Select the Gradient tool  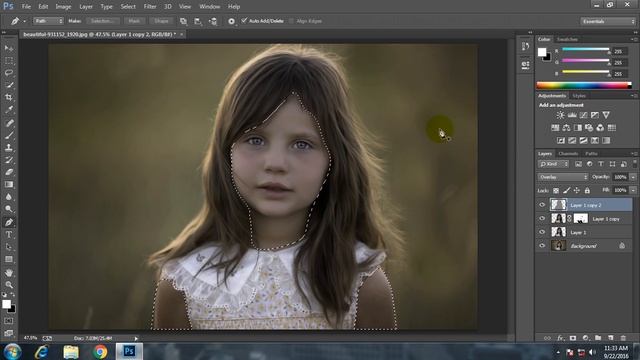(9, 184)
